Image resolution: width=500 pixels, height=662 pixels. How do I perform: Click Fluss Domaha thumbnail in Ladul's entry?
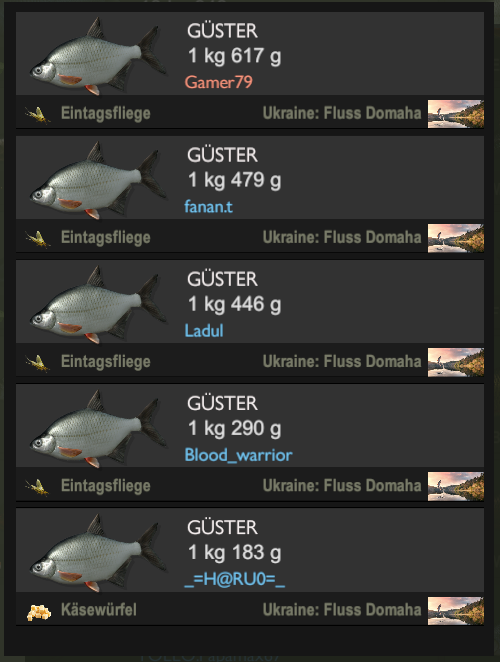456,362
